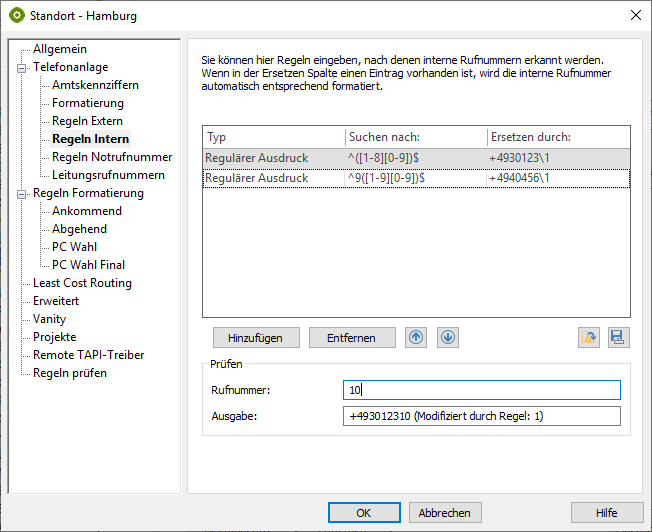
Task: Click the green app icon in title bar
Action: click(16, 16)
